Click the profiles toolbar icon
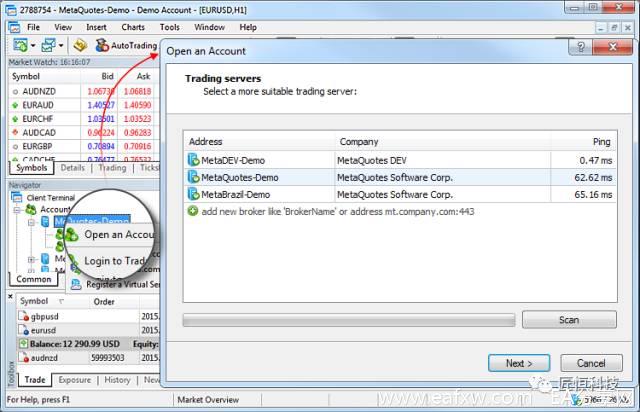This screenshot has width=640, height=412. tap(49, 45)
